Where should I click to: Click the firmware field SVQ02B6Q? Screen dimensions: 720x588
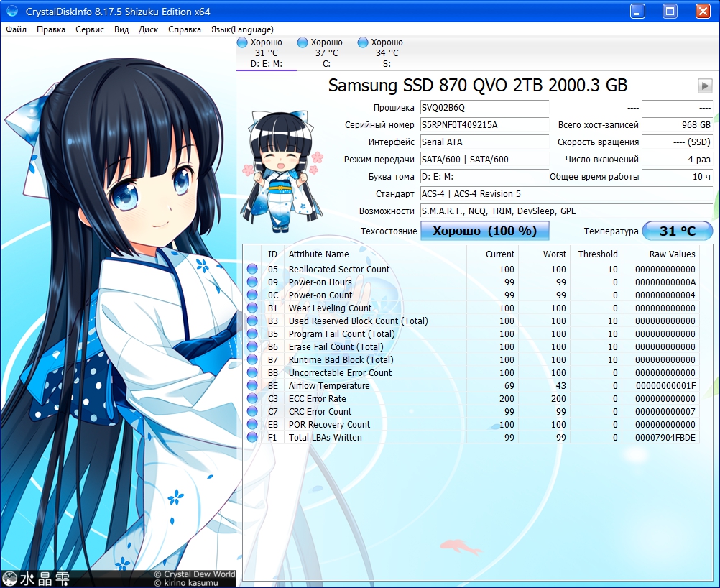pos(484,108)
